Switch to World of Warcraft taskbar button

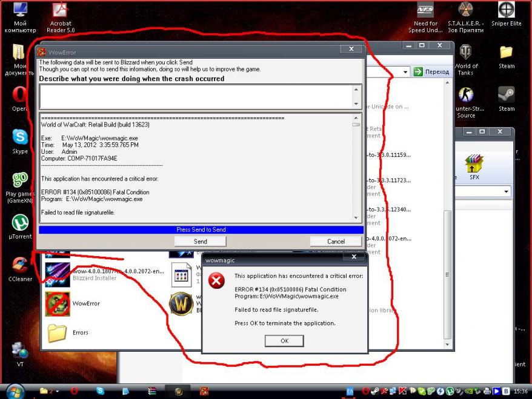pyautogui.click(x=179, y=392)
